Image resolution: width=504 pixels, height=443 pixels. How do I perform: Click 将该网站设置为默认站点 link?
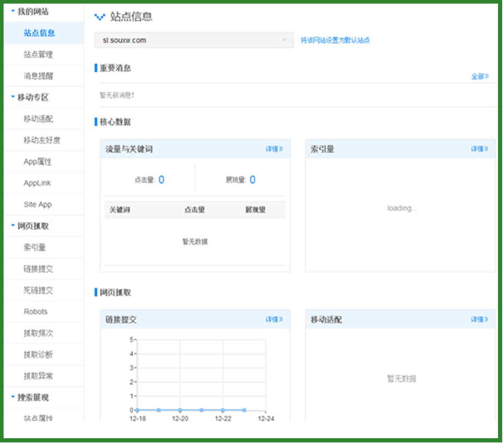click(335, 41)
